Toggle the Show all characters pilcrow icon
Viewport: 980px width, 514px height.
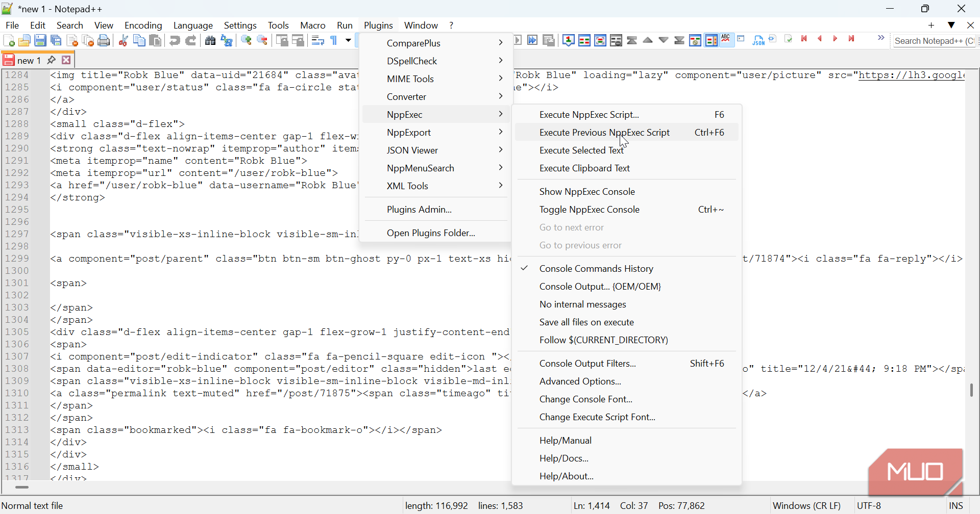click(x=334, y=41)
